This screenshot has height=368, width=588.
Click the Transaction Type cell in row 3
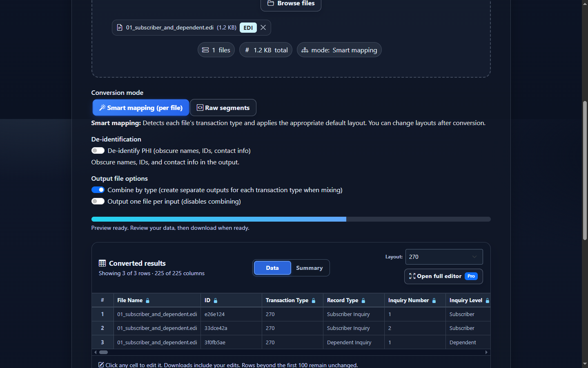point(292,342)
